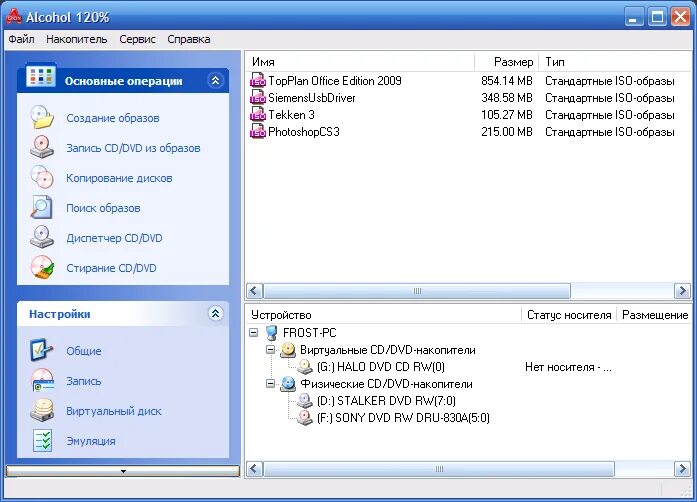
Task: Click the down arrow bar below the sidebar
Action: pyautogui.click(x=123, y=471)
